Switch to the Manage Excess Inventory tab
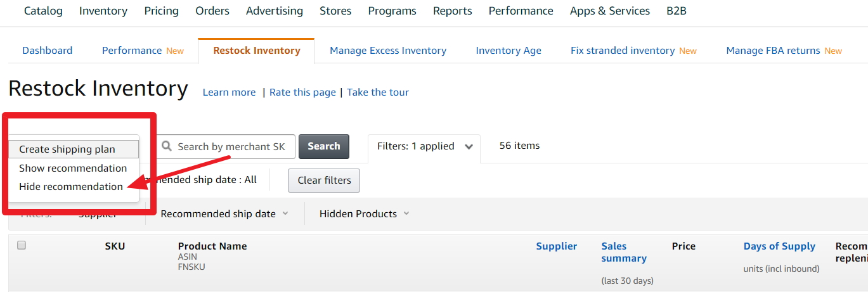The image size is (868, 292). click(x=388, y=51)
